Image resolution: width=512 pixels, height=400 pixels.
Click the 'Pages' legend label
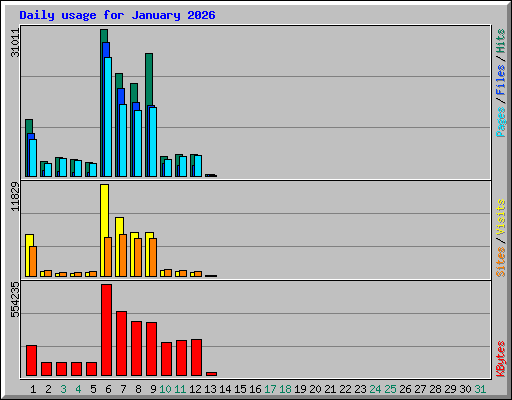[501, 122]
